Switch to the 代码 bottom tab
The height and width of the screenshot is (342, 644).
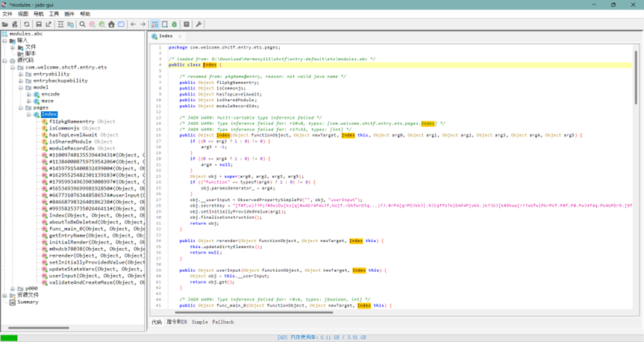[x=157, y=323]
